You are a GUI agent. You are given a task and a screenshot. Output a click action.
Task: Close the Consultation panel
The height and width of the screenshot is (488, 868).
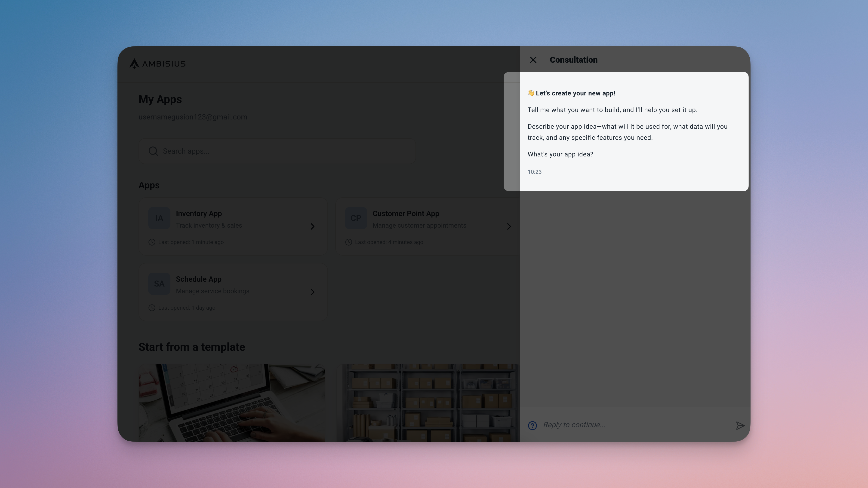(x=533, y=60)
